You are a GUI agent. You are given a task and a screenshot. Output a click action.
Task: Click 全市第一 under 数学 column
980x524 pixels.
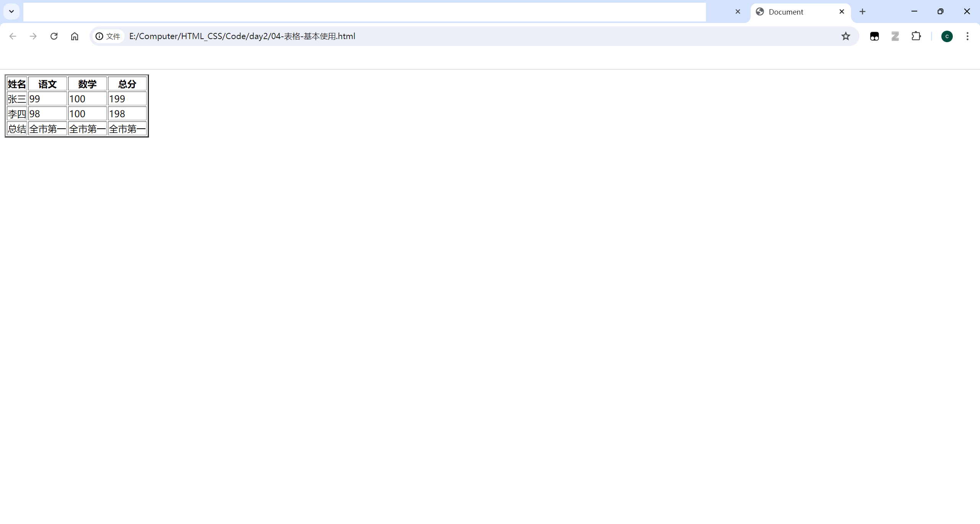87,129
